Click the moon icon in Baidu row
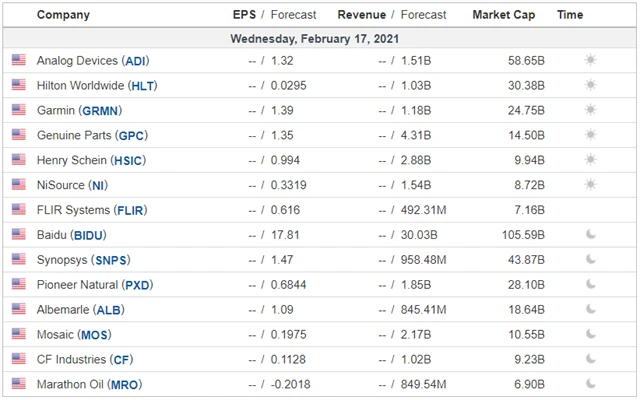Image resolution: width=640 pixels, height=400 pixels. pos(590,235)
